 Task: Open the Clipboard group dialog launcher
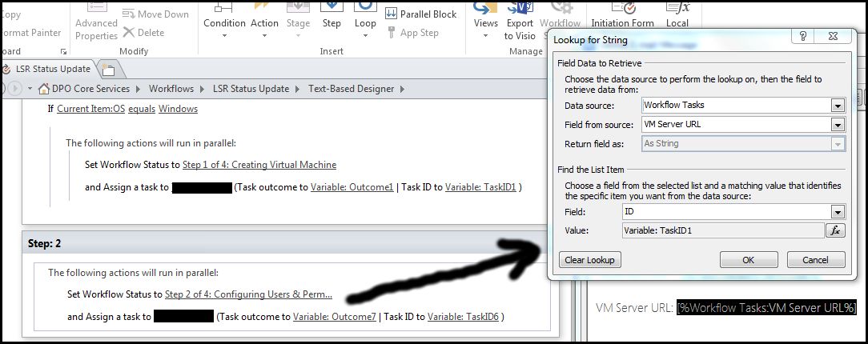click(63, 51)
